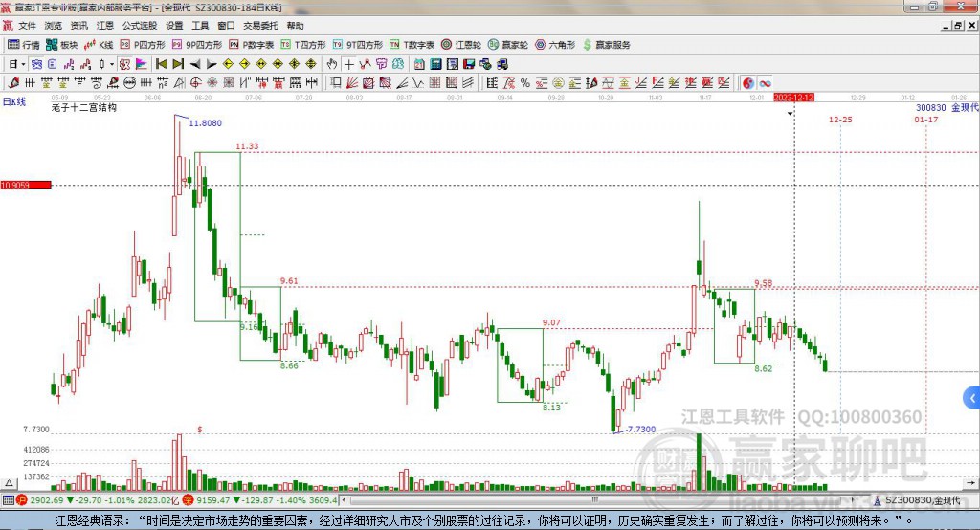Switch to K线 chart view

(99, 45)
